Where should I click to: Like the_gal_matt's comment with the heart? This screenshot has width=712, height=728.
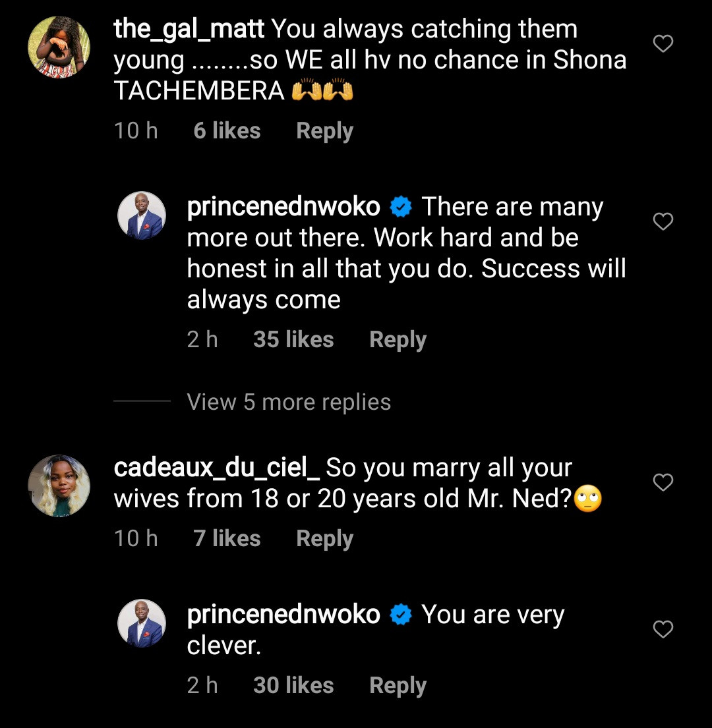click(663, 44)
